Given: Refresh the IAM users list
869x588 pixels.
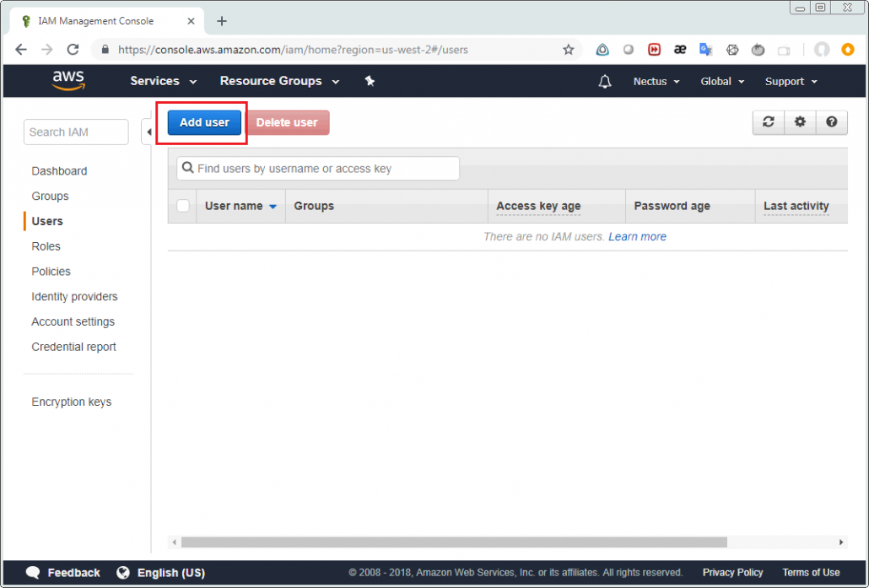Looking at the screenshot, I should 768,122.
